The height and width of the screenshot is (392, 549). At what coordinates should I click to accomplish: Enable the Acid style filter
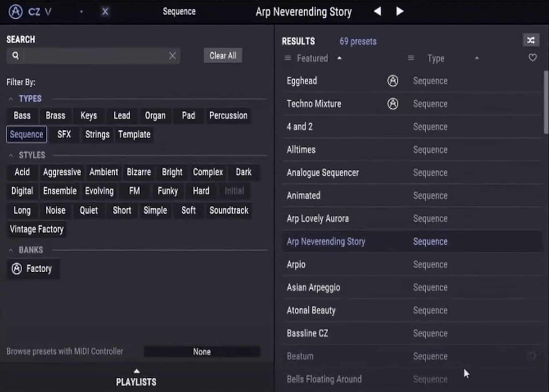(x=21, y=172)
